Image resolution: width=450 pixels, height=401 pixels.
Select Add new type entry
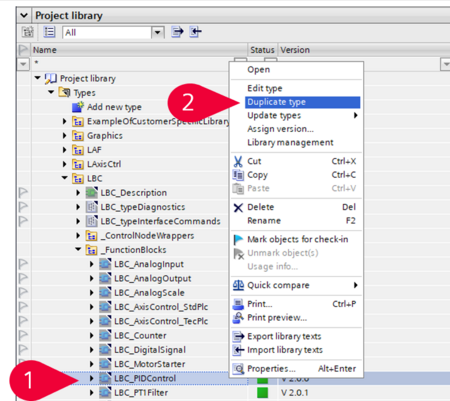coord(114,107)
